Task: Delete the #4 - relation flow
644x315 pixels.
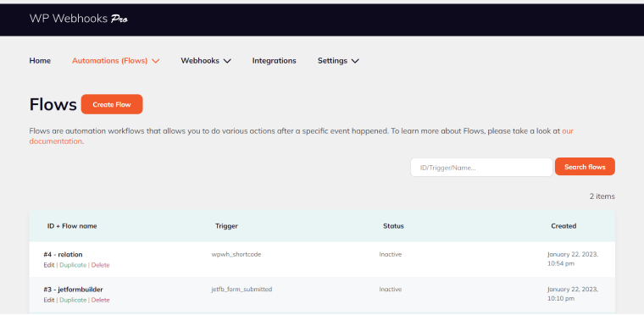Action: [x=101, y=265]
